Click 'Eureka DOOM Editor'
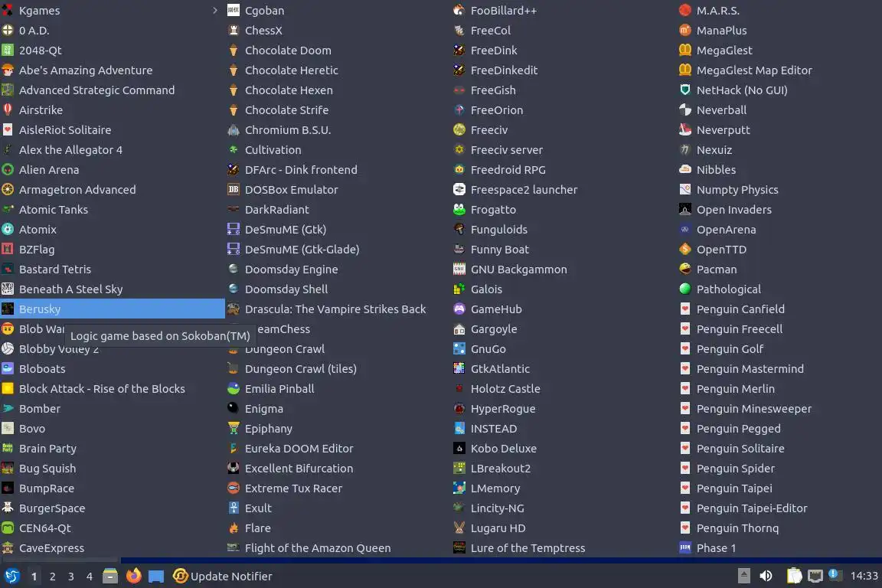This screenshot has height=588, width=882. click(299, 449)
